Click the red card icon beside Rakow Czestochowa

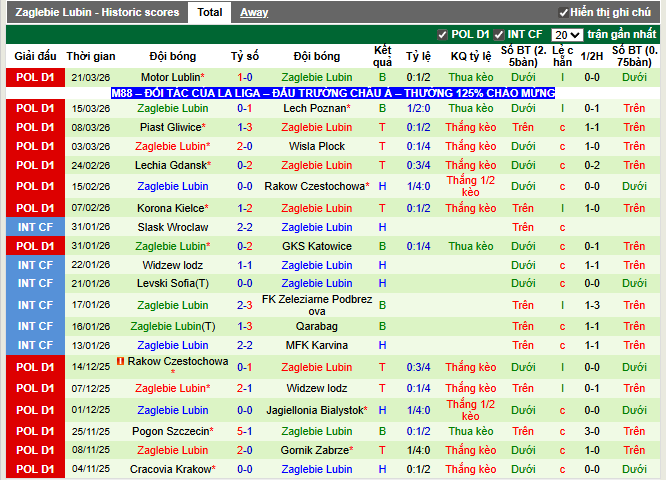[120, 361]
